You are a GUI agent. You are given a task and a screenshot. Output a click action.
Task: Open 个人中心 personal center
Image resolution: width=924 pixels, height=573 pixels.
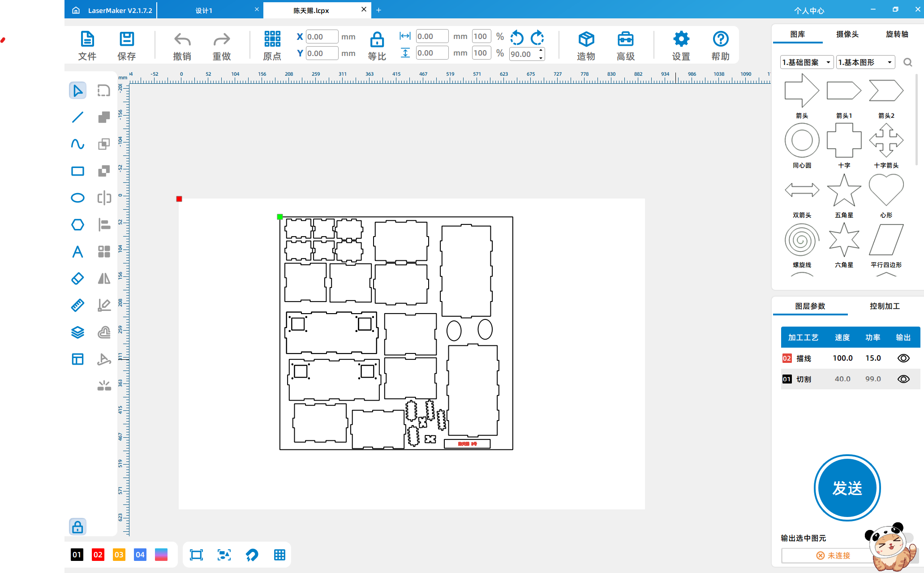tap(809, 10)
